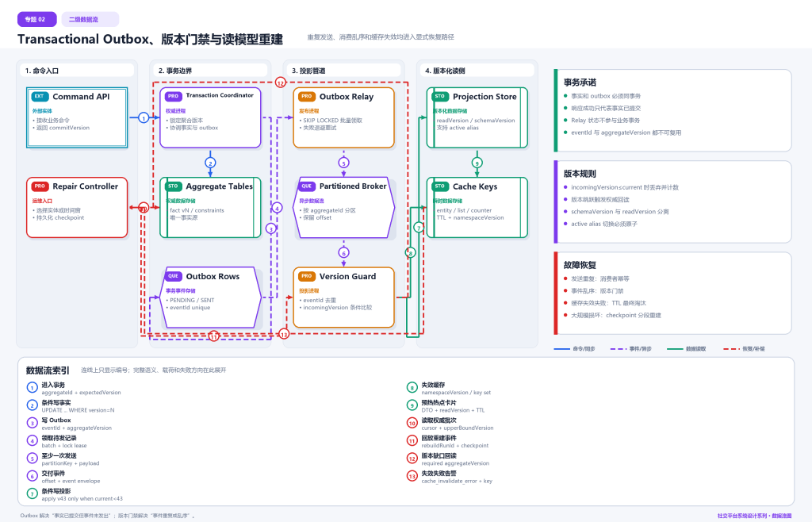Select index circle 13 beside 失效失败告警

(412, 476)
